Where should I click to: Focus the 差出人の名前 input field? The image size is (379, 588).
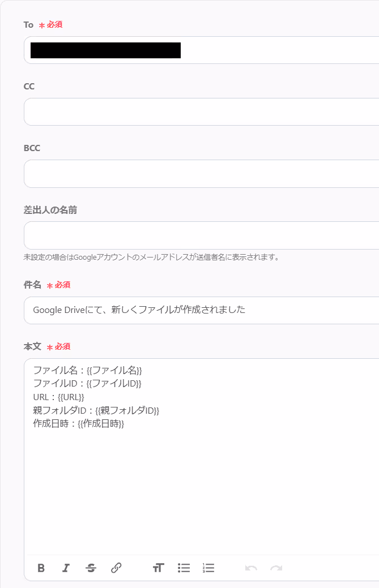(x=202, y=235)
